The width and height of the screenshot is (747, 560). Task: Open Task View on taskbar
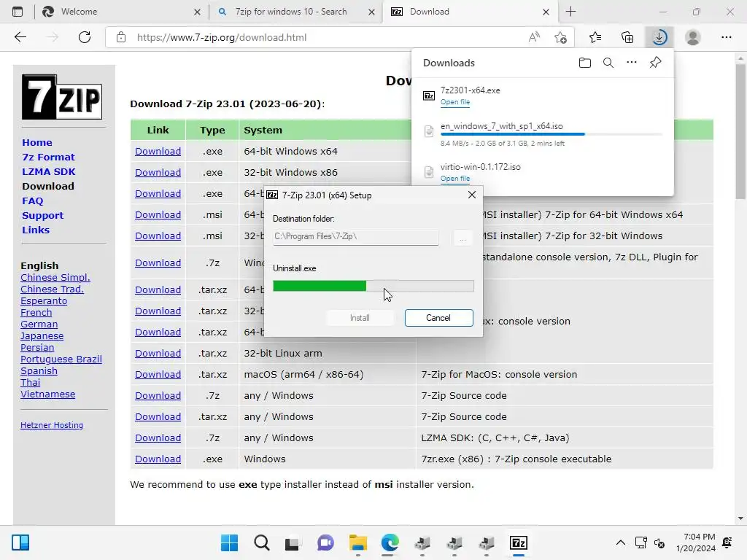[293, 542]
